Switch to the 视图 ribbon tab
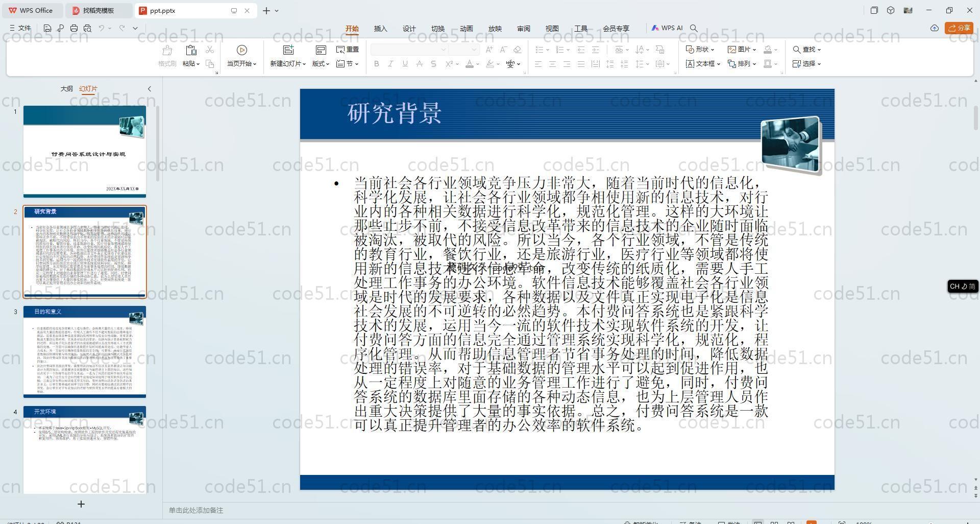 (552, 29)
